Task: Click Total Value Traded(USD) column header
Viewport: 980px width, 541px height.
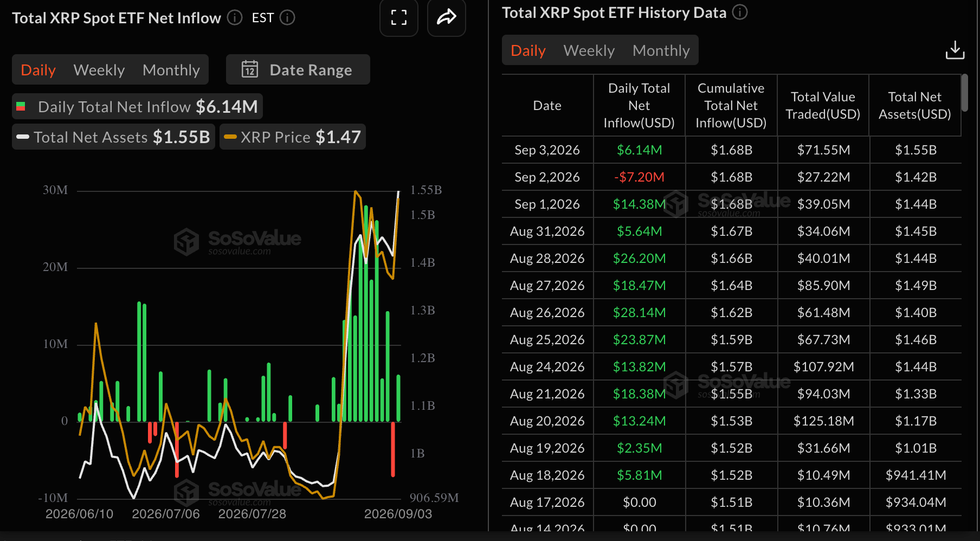Action: click(x=823, y=106)
